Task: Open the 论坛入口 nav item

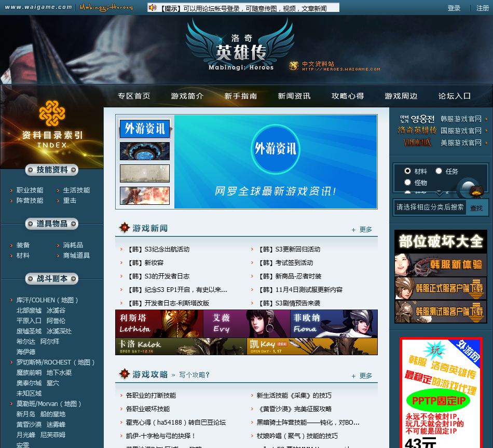Action: pyautogui.click(x=455, y=96)
